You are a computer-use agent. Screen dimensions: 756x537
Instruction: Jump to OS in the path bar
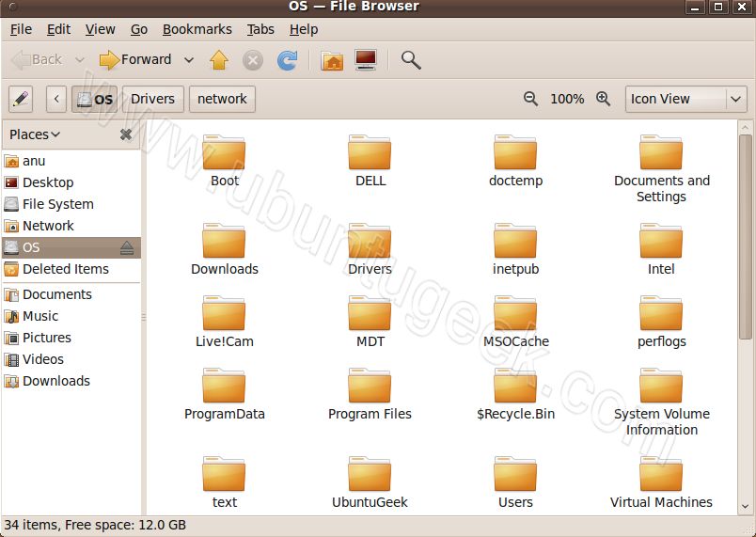tap(94, 100)
